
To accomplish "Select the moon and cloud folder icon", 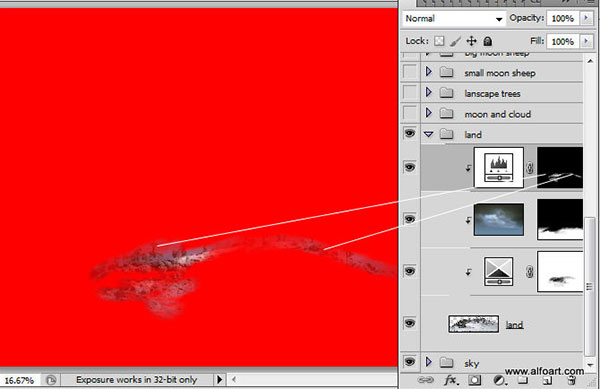I will 446,113.
